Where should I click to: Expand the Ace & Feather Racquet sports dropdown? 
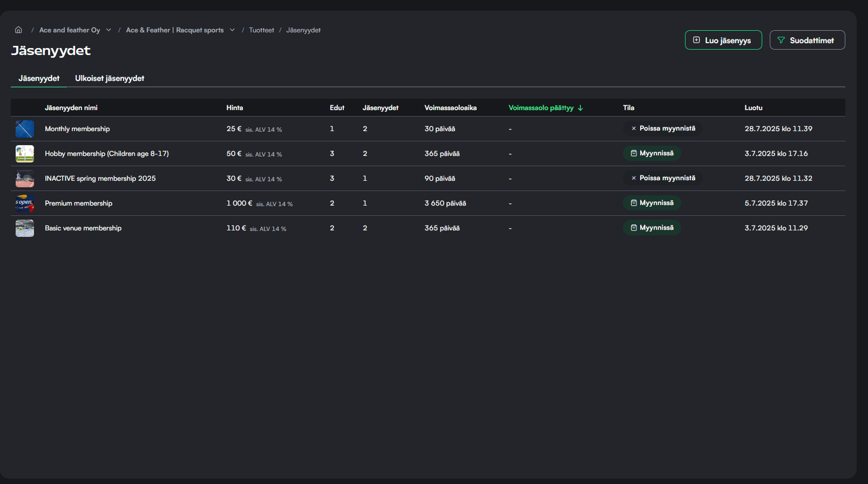pyautogui.click(x=232, y=30)
